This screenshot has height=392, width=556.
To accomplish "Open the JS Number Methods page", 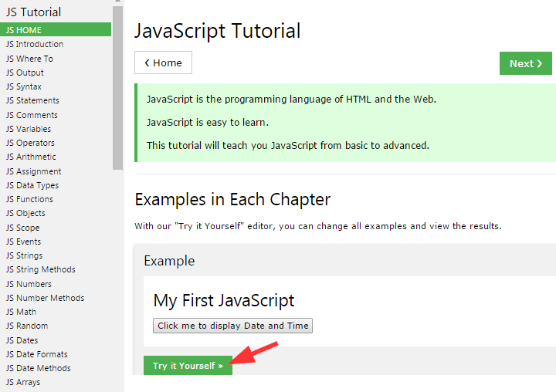I will 45,298.
